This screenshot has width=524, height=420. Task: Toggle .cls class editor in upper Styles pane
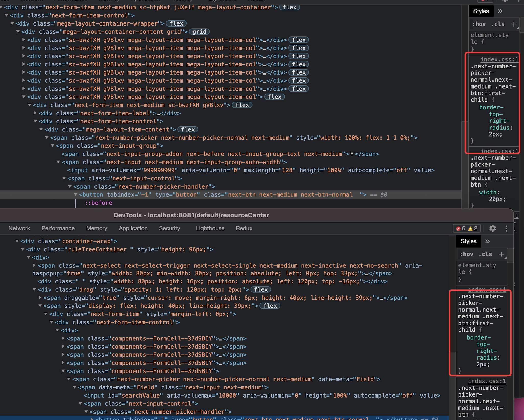pyautogui.click(x=498, y=24)
